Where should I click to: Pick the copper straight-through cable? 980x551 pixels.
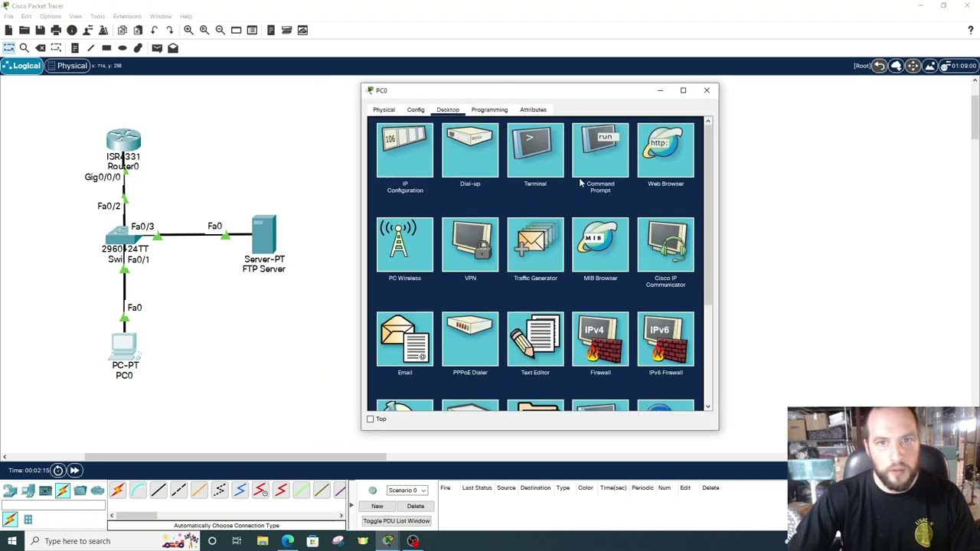[x=158, y=490]
